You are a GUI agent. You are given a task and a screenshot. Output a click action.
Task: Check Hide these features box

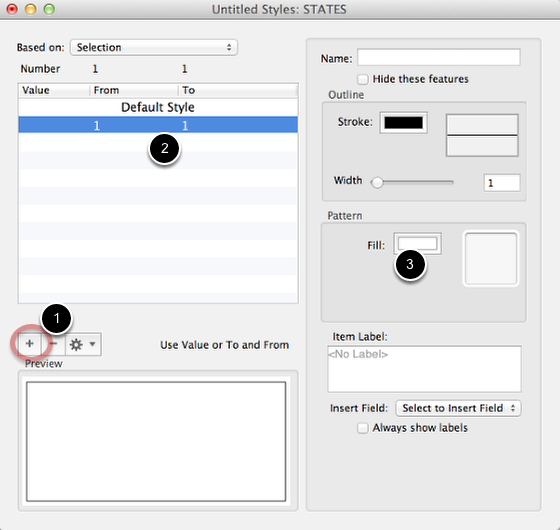pyautogui.click(x=363, y=79)
